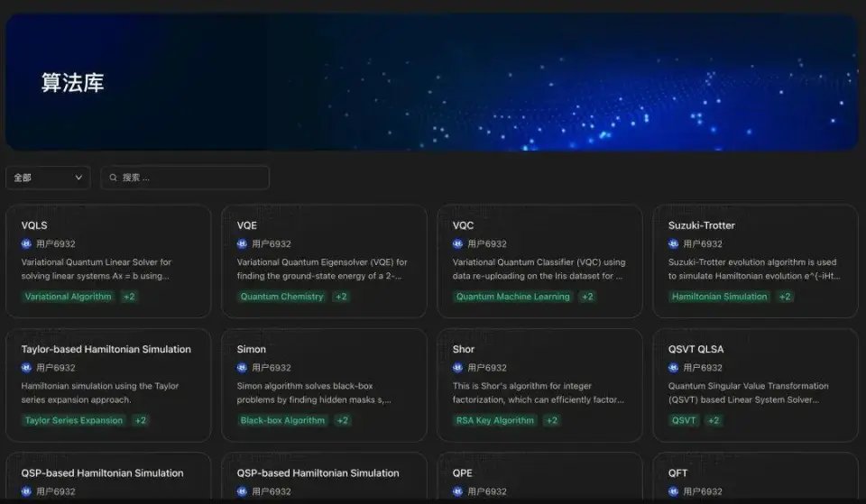866x504 pixels.
Task: Expand the +2 tags on QSVT QLSA card
Action: click(x=714, y=420)
